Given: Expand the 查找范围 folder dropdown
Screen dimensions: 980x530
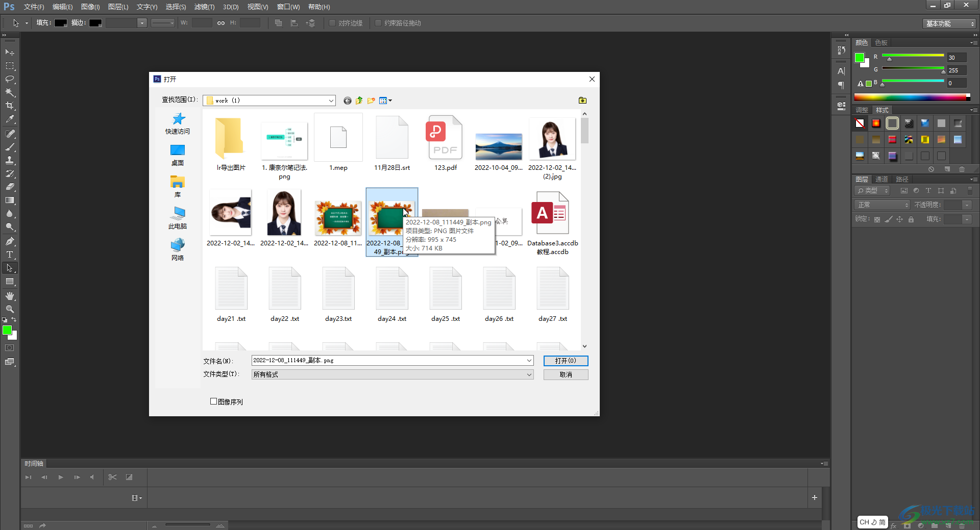Looking at the screenshot, I should coord(331,100).
